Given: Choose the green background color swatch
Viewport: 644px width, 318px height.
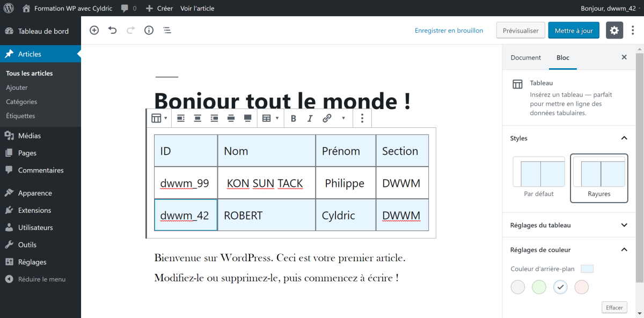Looking at the screenshot, I should 539,287.
